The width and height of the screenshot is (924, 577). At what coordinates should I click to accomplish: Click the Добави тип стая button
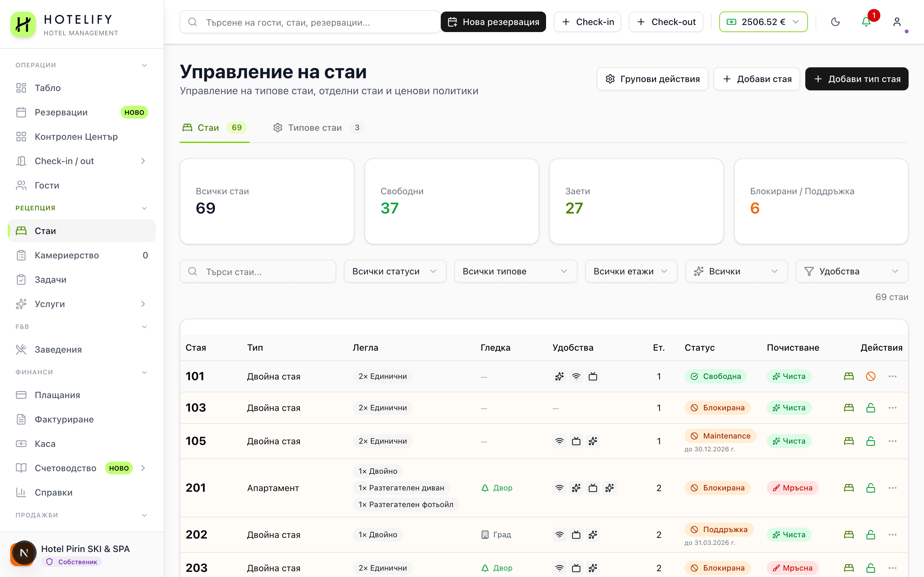click(856, 79)
